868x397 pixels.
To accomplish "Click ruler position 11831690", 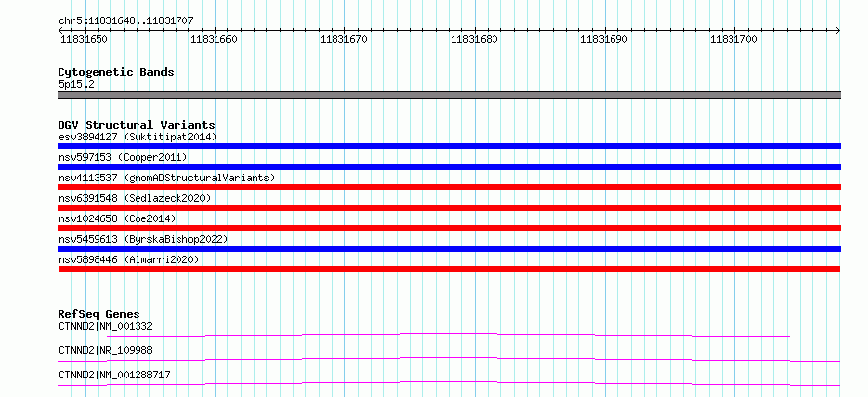I will tap(605, 40).
